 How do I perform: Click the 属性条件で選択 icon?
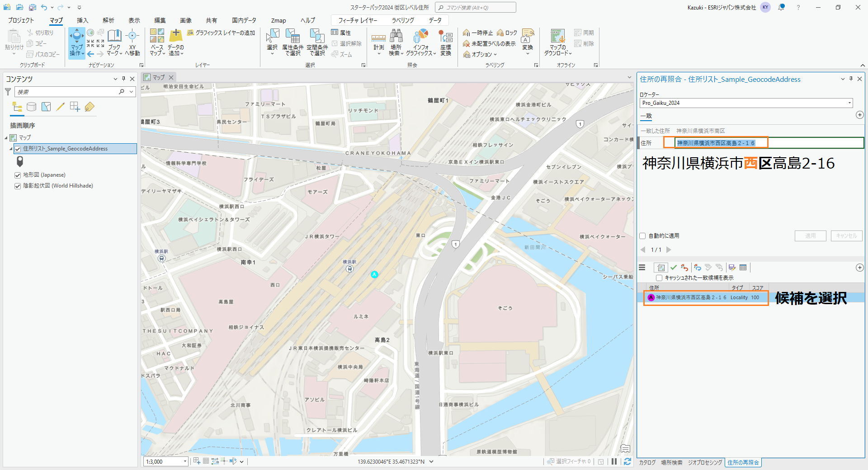click(x=292, y=36)
